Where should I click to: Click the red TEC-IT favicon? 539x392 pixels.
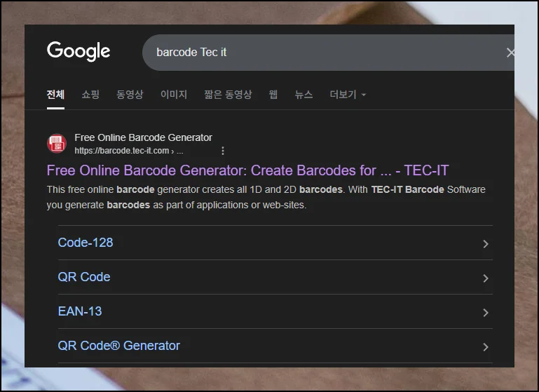pos(56,144)
